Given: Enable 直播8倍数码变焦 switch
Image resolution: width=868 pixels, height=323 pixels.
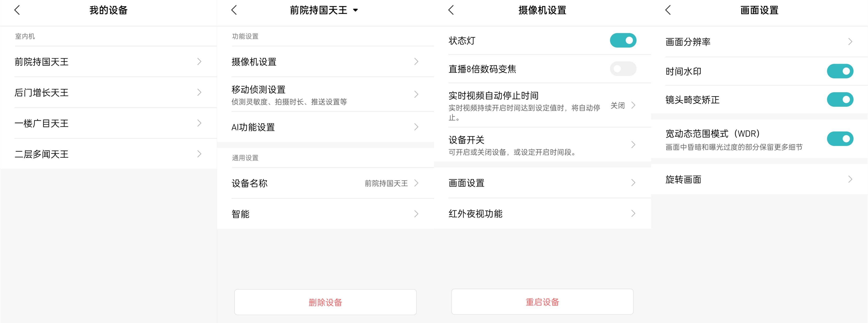Looking at the screenshot, I should point(623,69).
